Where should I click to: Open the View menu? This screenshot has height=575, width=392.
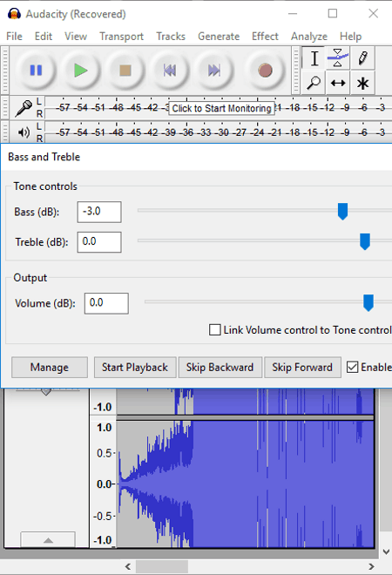point(76,37)
